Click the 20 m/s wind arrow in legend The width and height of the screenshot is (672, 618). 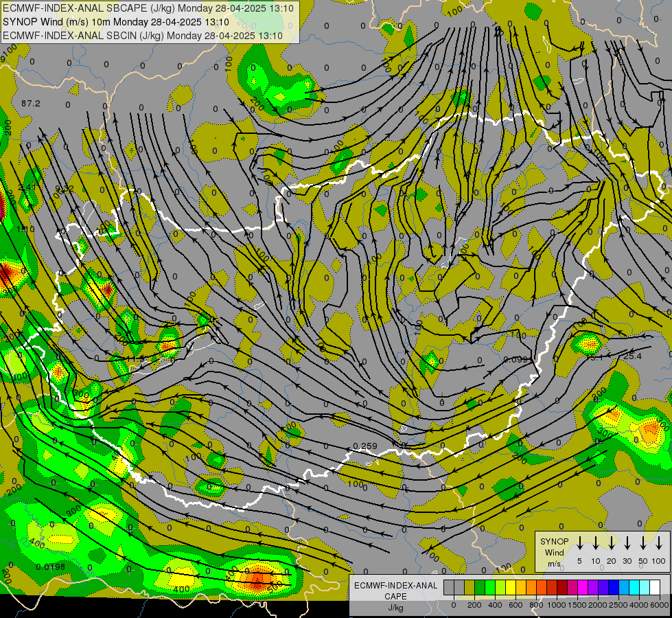611,542
